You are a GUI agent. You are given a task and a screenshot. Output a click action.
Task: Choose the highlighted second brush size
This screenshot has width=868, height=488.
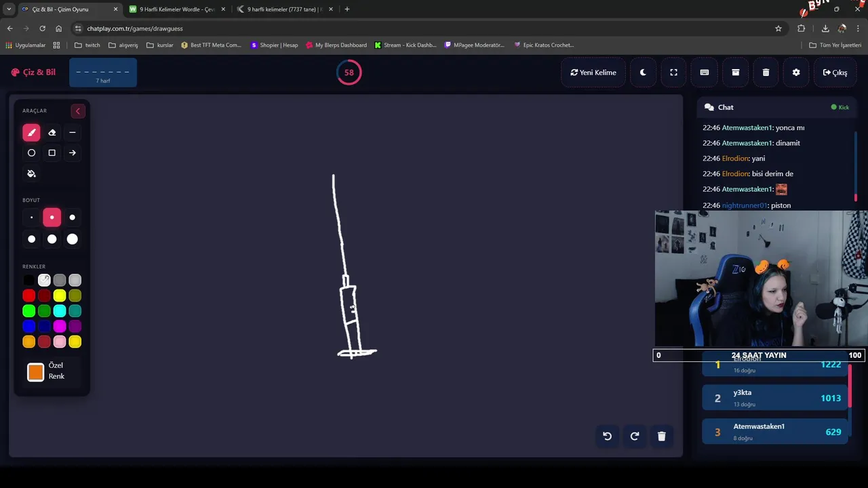52,218
